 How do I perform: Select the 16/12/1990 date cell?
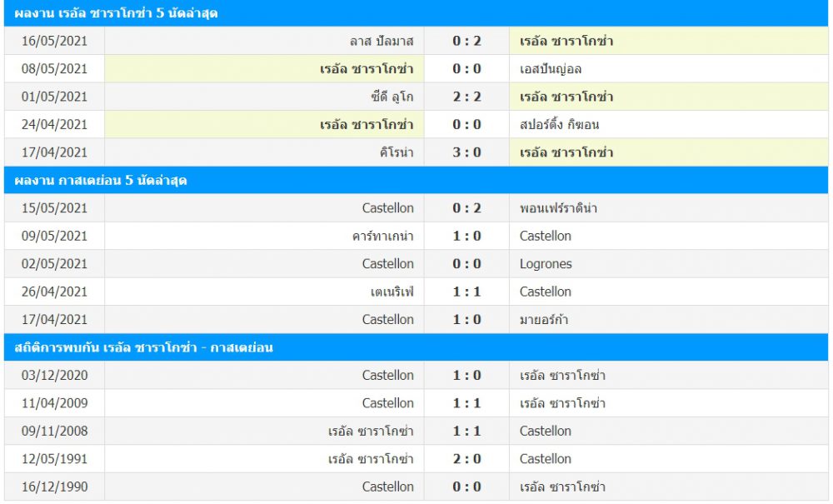54,487
